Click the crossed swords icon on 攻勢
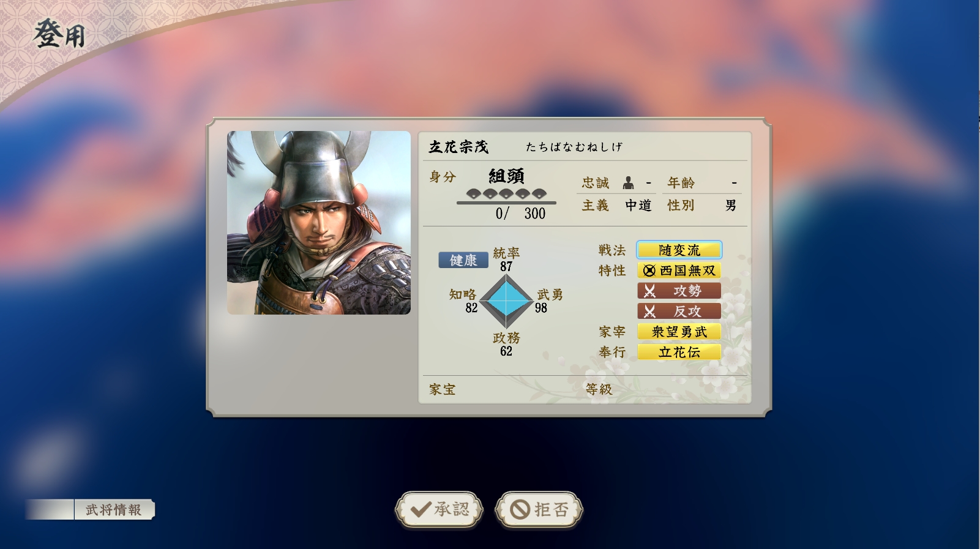 pos(649,291)
